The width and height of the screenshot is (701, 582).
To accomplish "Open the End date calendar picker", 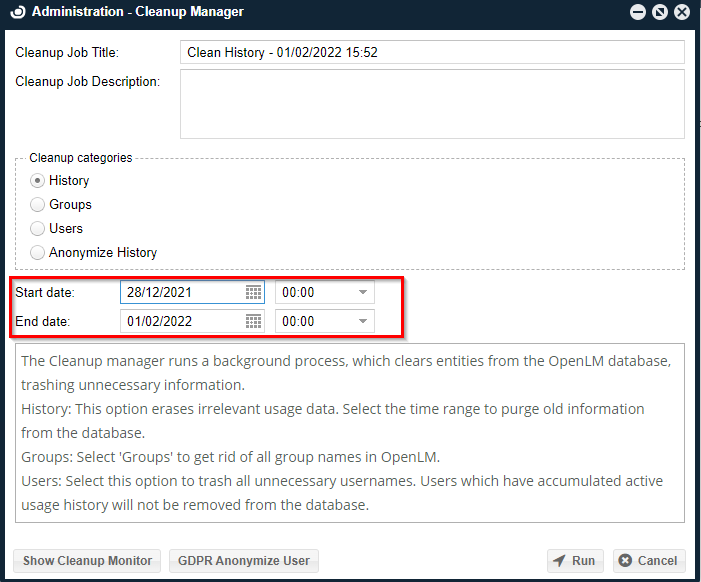I will pos(254,322).
